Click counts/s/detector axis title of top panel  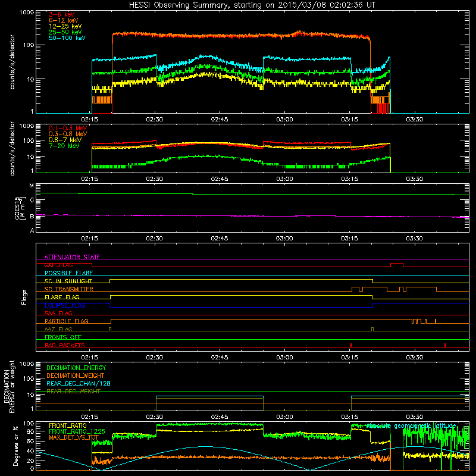pyautogui.click(x=12, y=62)
